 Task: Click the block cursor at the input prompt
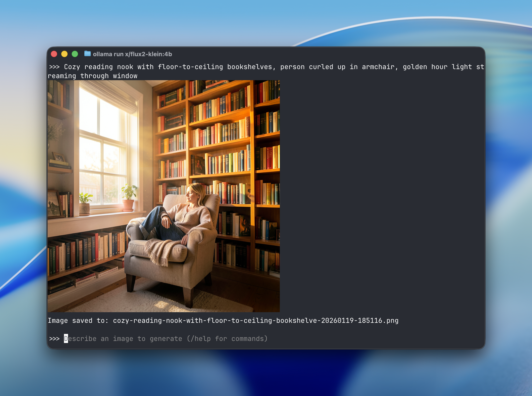(66, 338)
